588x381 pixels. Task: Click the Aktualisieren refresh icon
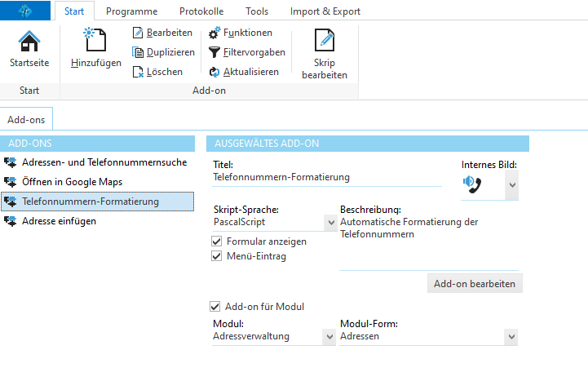tap(214, 72)
